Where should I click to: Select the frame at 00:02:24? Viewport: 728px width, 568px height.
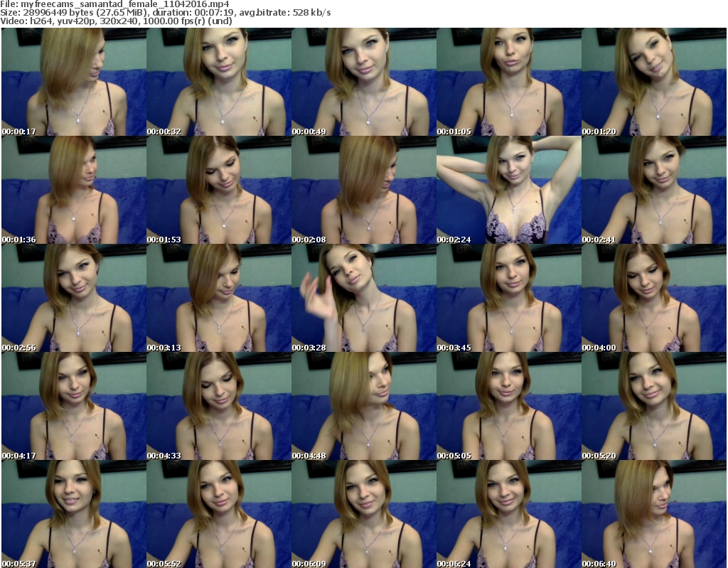[x=509, y=190]
